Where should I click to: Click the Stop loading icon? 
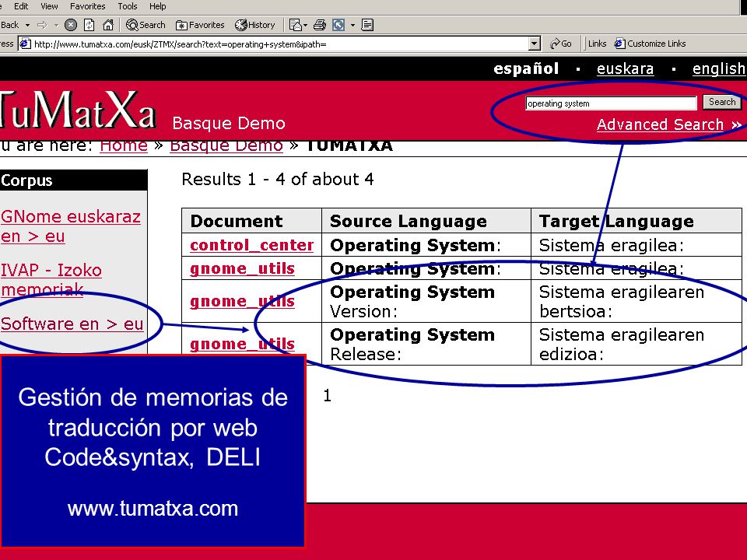pos(71,25)
